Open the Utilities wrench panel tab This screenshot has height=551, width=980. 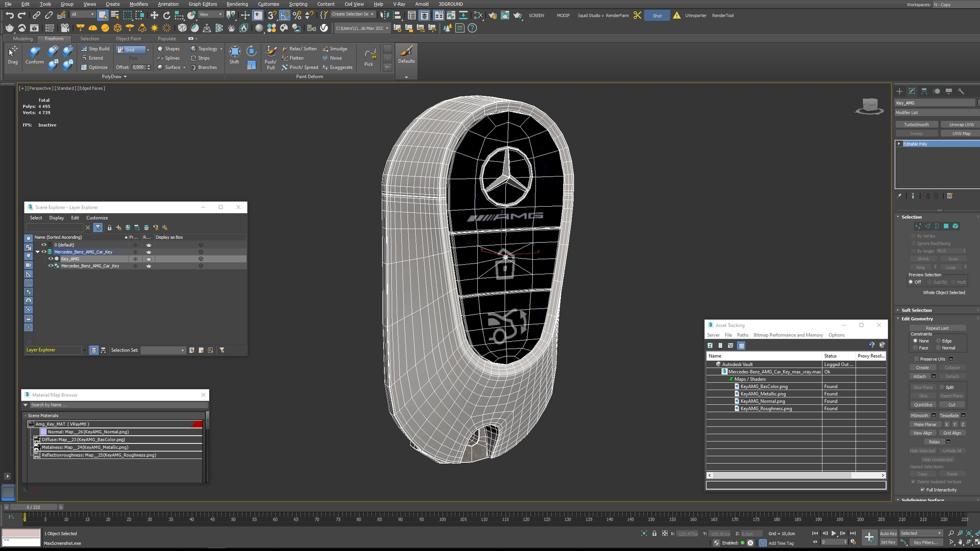(x=961, y=91)
